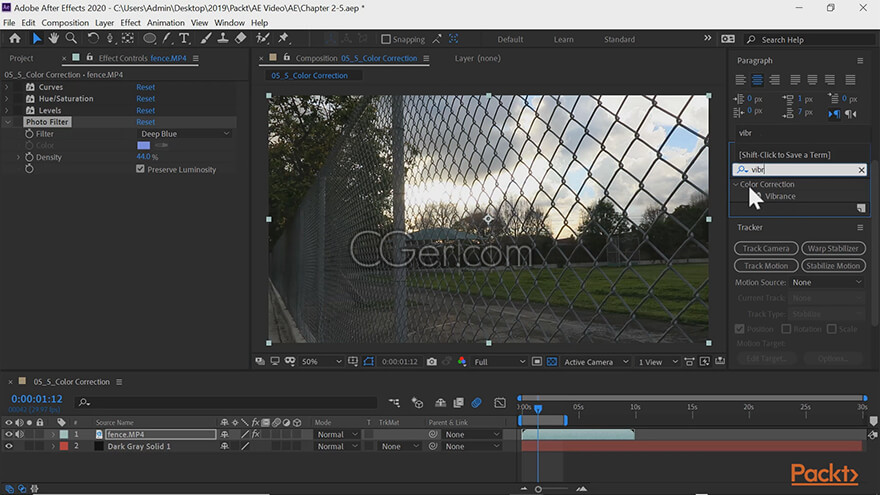Select the Ellipse shape tool
Screen dimensions: 880x495
coord(149,39)
